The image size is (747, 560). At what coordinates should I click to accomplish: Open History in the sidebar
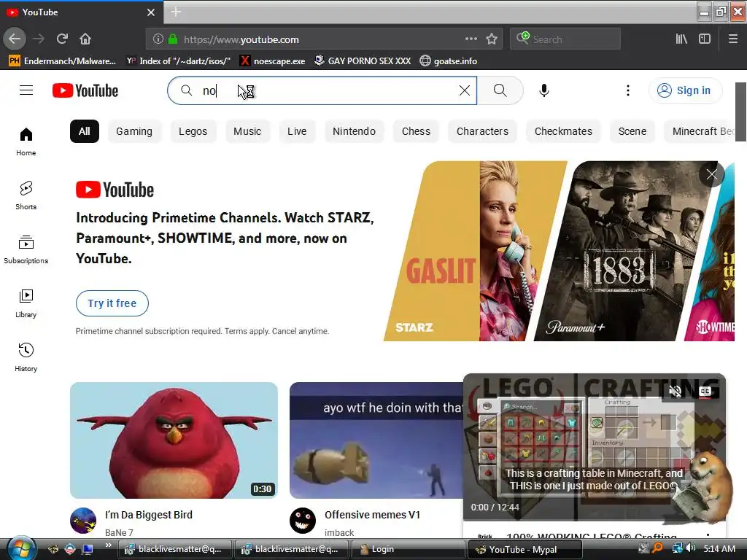pos(26,357)
